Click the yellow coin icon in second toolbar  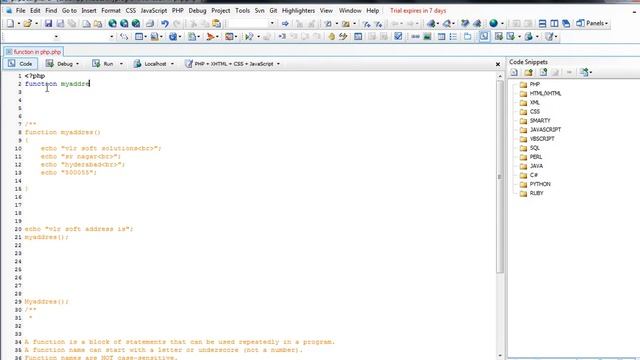tap(331, 37)
